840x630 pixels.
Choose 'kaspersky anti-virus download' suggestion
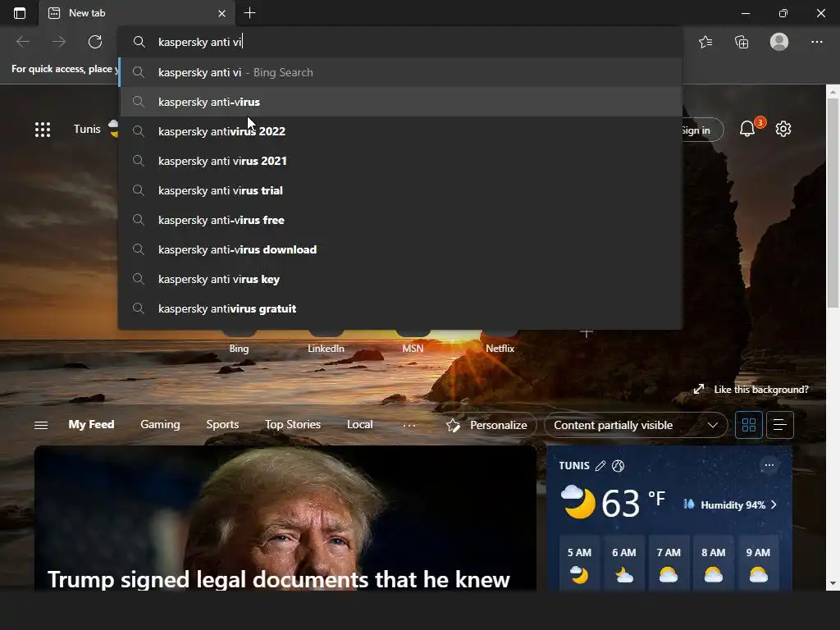(400, 249)
